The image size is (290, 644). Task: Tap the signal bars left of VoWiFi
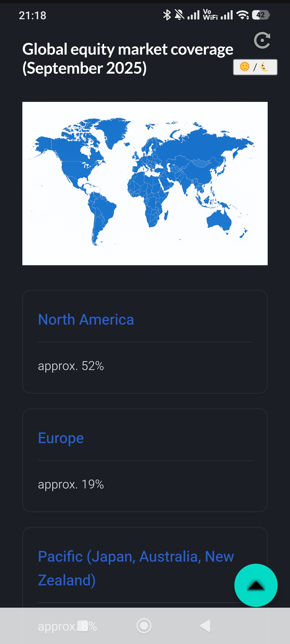coord(193,15)
